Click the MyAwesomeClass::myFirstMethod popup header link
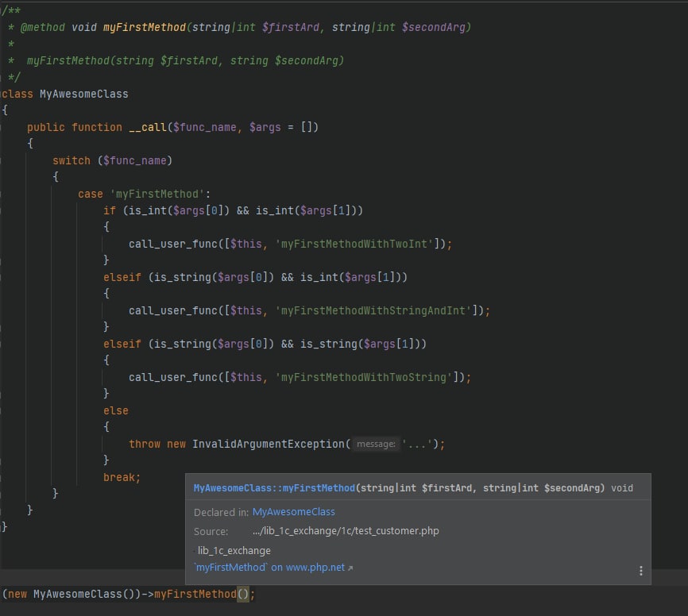 pyautogui.click(x=274, y=488)
